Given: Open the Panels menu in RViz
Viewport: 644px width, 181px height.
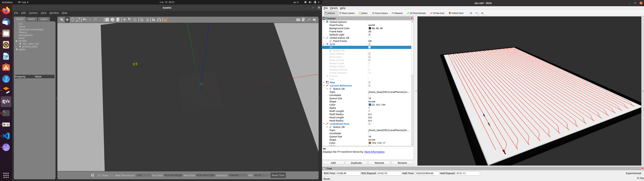Looking at the screenshot, I should (334, 8).
